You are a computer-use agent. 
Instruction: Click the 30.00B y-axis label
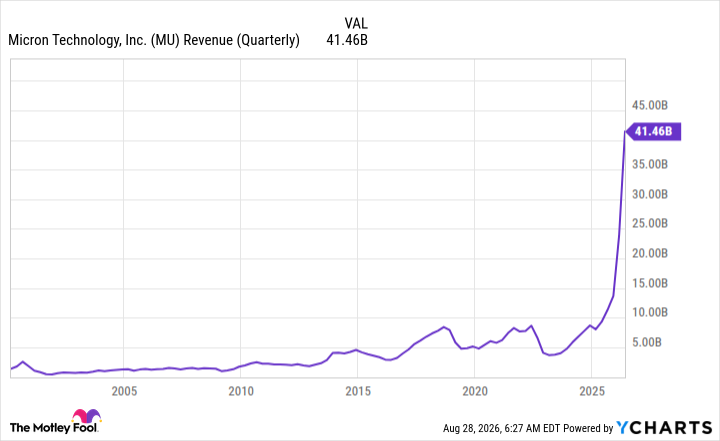650,194
